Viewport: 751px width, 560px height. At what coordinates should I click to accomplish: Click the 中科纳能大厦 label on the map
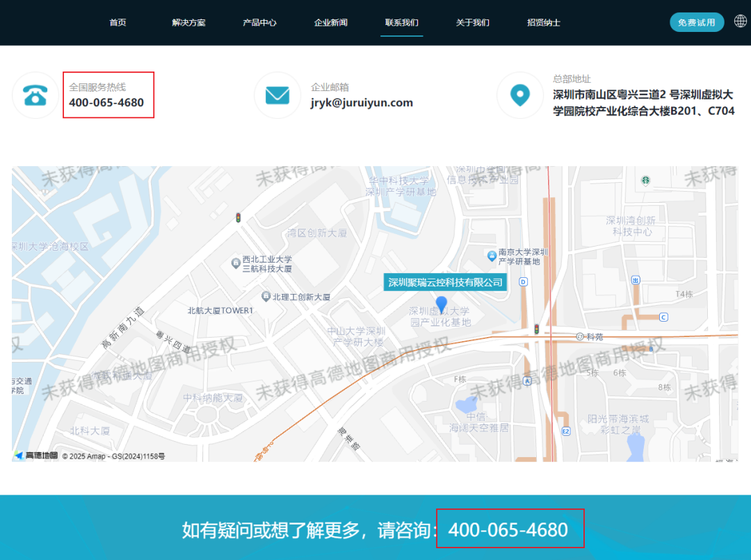click(x=213, y=397)
